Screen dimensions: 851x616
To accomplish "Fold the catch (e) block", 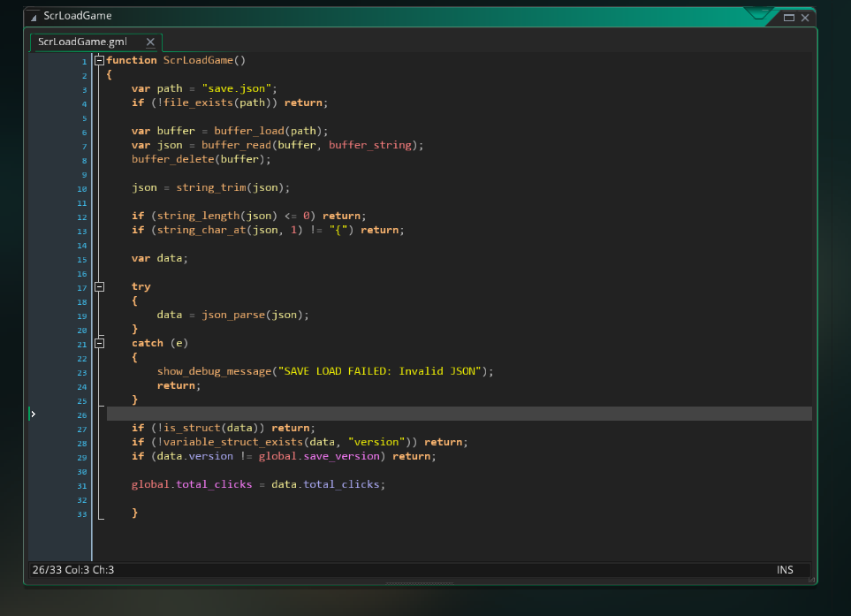I will pyautogui.click(x=99, y=343).
